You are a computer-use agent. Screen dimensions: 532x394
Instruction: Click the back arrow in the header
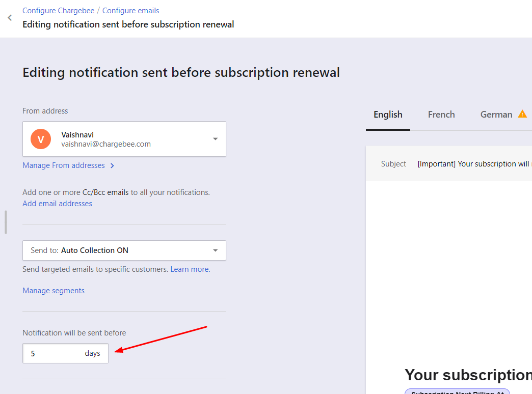10,18
